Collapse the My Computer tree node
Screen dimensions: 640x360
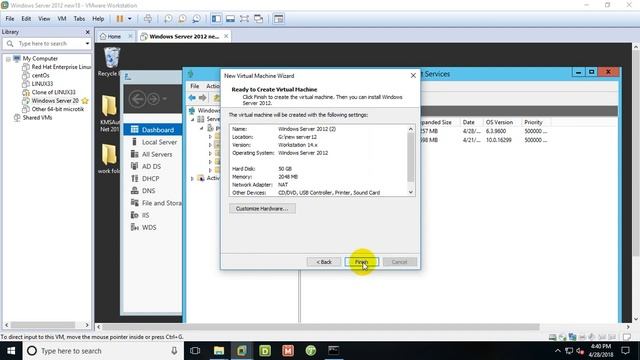click(x=8, y=59)
